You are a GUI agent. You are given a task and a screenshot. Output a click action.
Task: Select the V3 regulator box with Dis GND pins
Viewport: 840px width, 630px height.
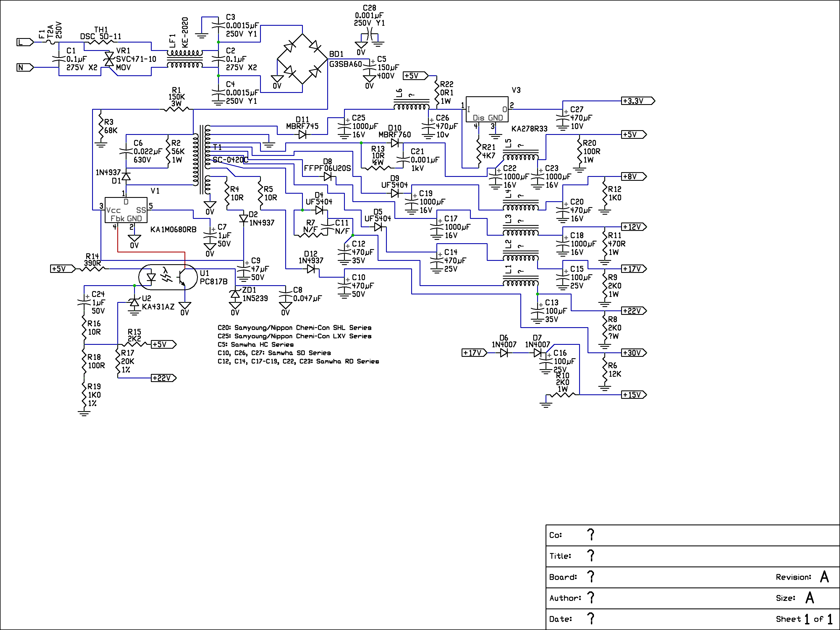point(487,109)
